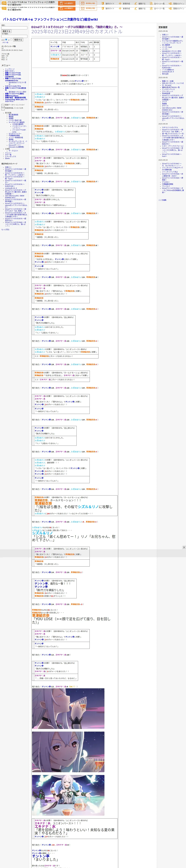Click 草津結衣奈 name in the character table
Screen dimensions: 186x868
[55, 59]
